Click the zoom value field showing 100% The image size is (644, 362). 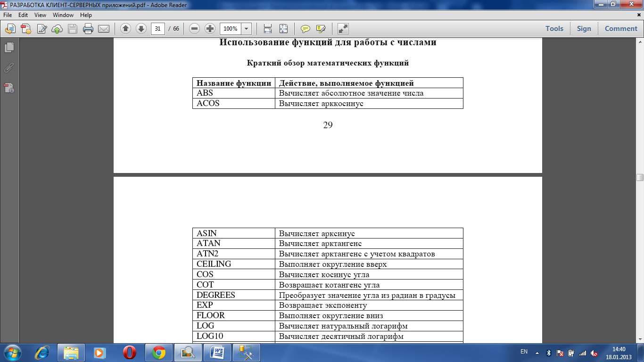click(x=231, y=29)
